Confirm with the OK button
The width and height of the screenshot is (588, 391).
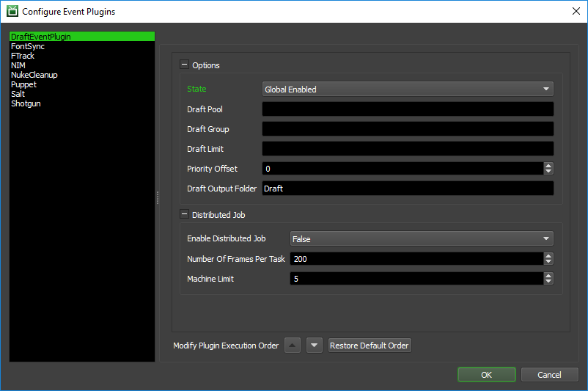486,374
